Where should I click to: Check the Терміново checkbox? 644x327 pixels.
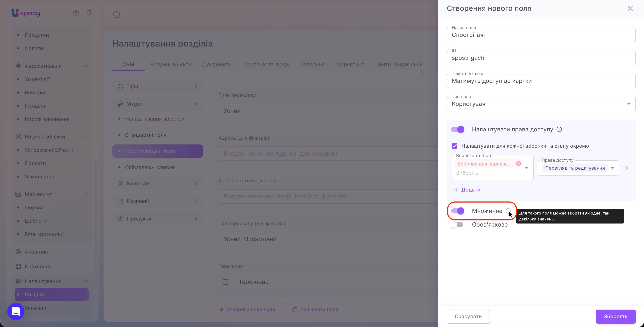(225, 282)
